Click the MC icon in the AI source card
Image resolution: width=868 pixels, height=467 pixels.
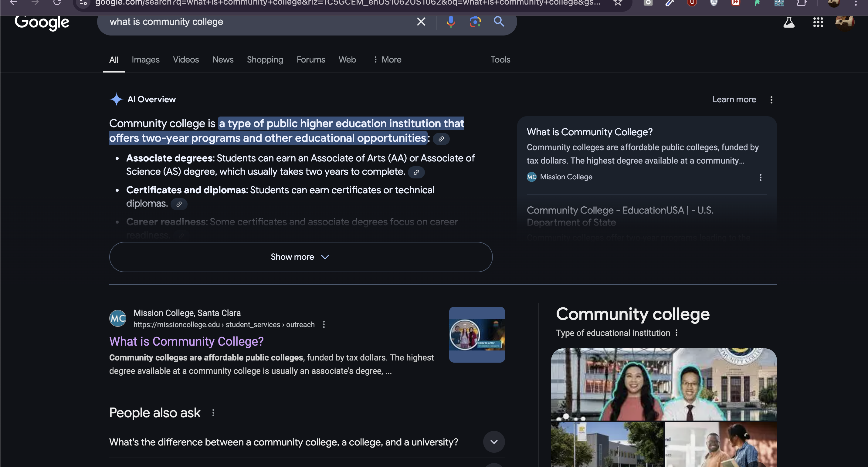[531, 177]
